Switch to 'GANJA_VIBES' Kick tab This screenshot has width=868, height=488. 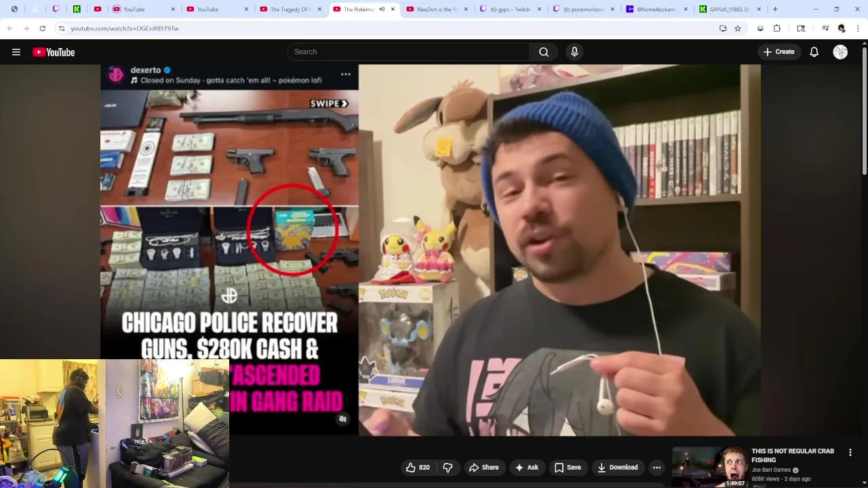coord(730,9)
